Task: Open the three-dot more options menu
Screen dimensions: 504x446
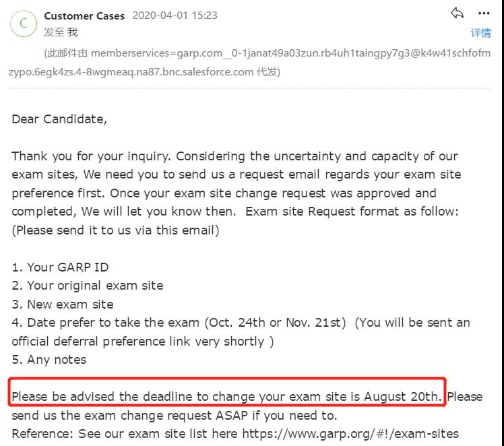Action: click(484, 13)
